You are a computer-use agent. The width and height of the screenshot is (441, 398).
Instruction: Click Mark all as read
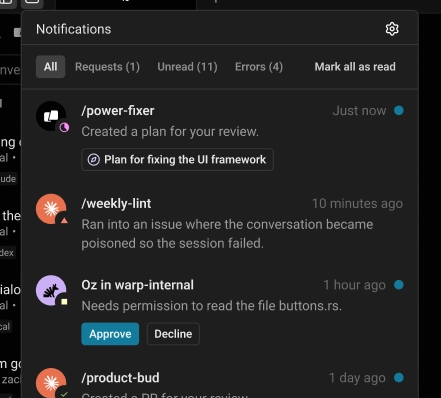point(355,67)
